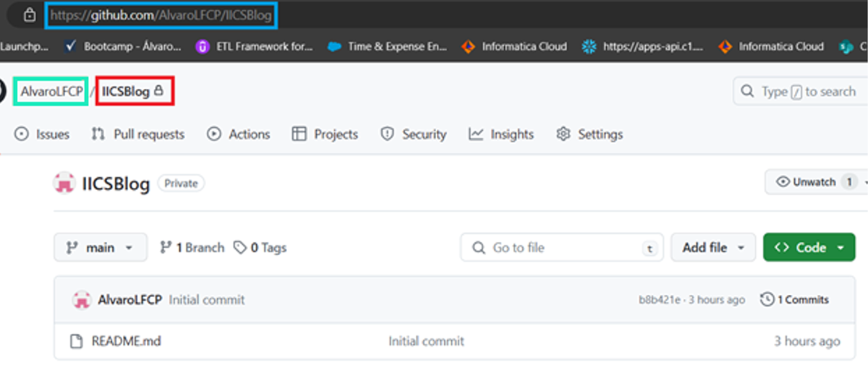Click the README.md file icon
Viewport: 868px width, 378px height.
click(76, 341)
